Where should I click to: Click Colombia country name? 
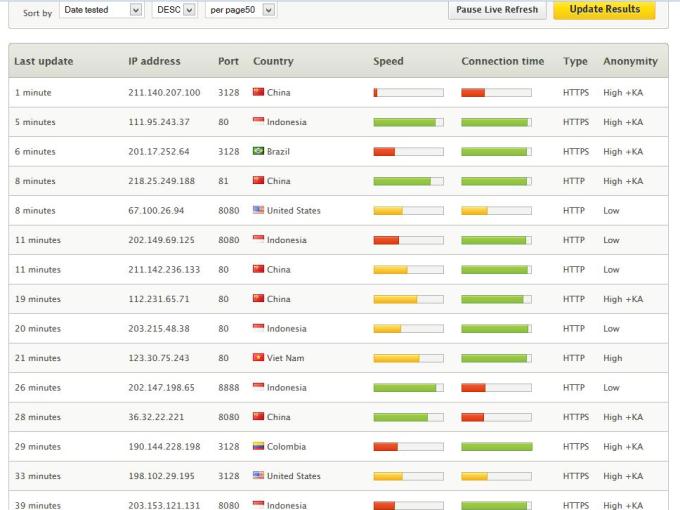coord(286,446)
